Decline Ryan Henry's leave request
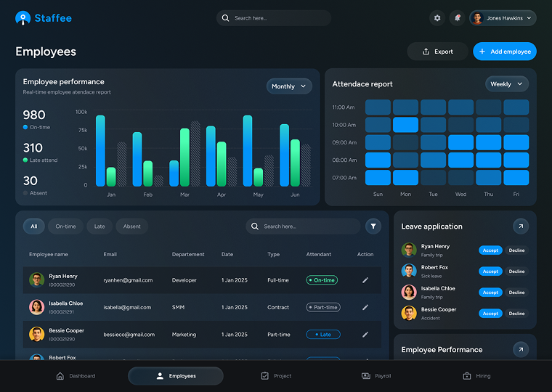 (x=516, y=250)
